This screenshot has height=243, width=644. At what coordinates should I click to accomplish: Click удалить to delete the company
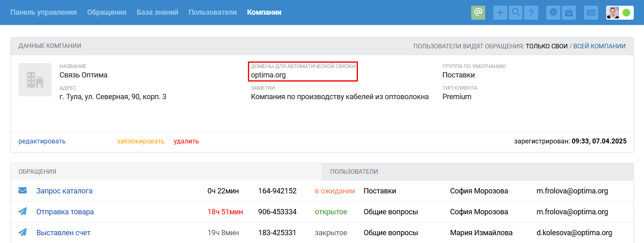pyautogui.click(x=186, y=141)
